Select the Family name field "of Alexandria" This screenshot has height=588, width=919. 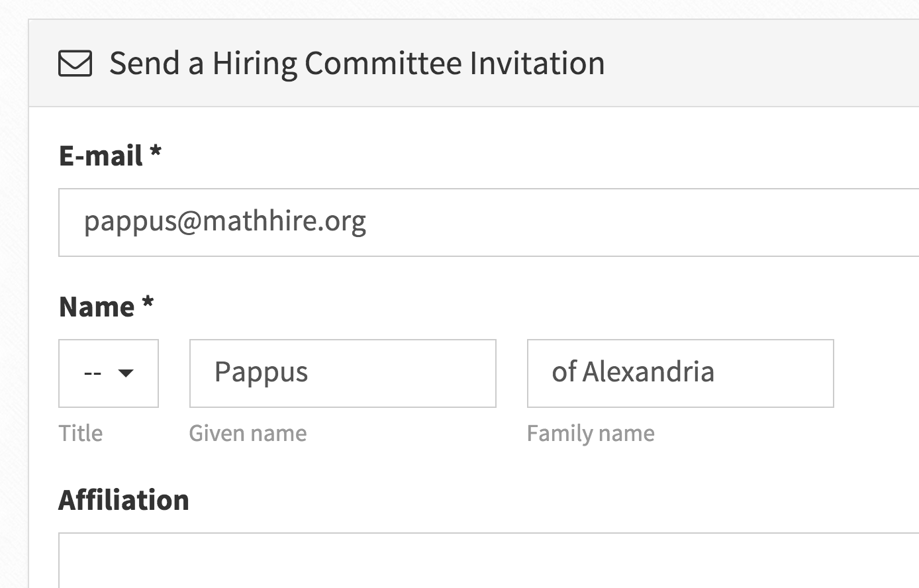tap(681, 373)
